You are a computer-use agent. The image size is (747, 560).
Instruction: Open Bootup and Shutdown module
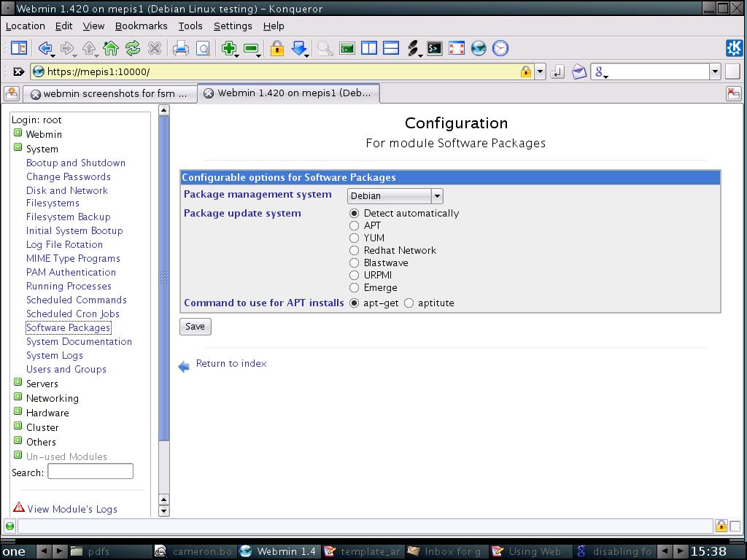pyautogui.click(x=76, y=163)
